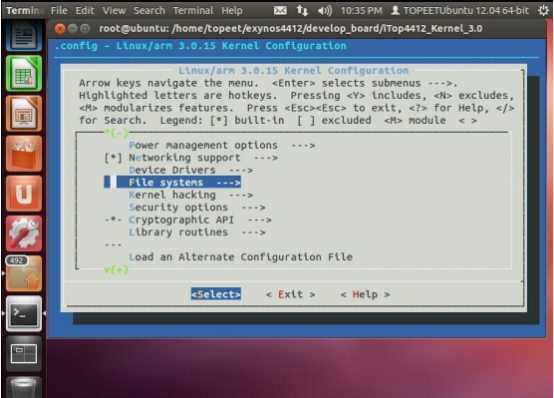
Task: Open Ubuntu Software Center dock icon
Action: (x=24, y=153)
